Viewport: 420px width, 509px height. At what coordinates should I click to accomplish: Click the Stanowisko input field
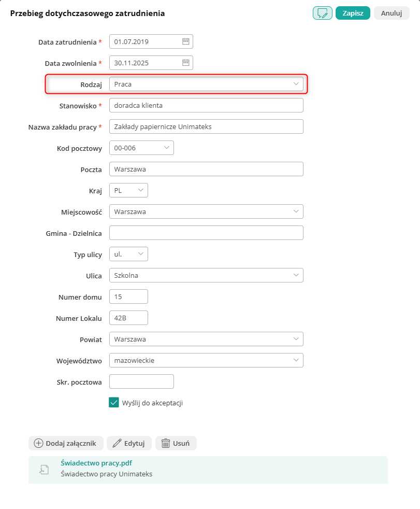[x=206, y=105]
